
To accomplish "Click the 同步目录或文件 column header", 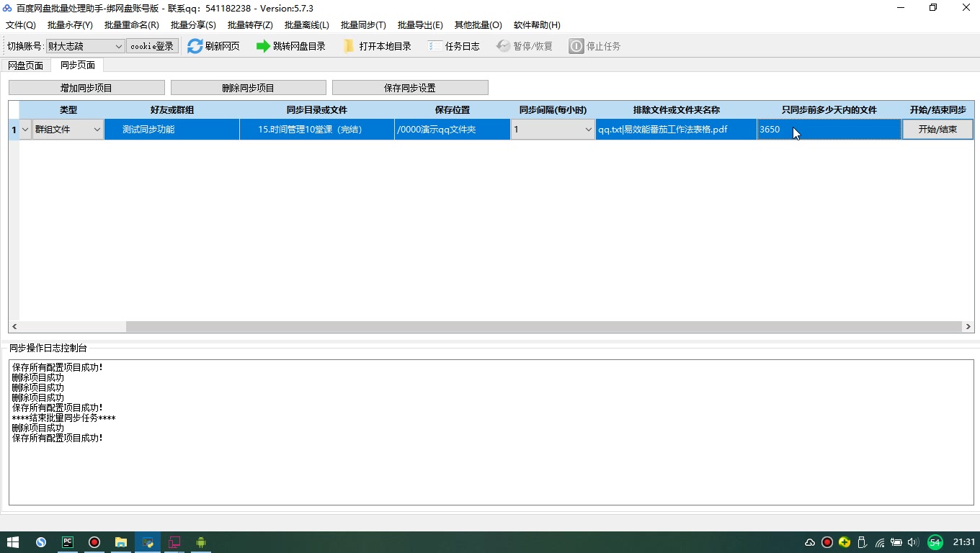I will 317,110.
